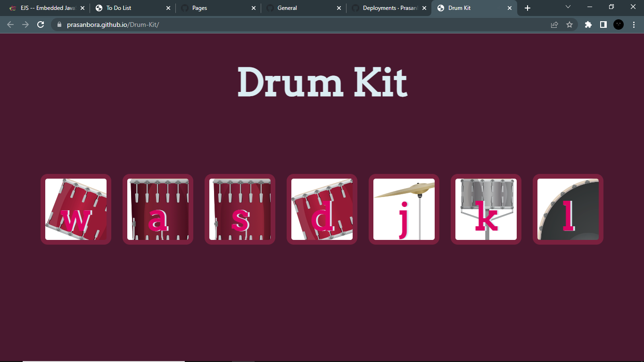Bookmark this page with the star
This screenshot has width=644, height=362.
click(570, 25)
